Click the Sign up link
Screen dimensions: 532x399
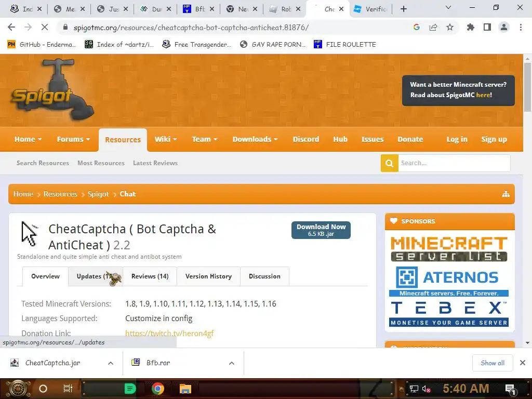494,139
